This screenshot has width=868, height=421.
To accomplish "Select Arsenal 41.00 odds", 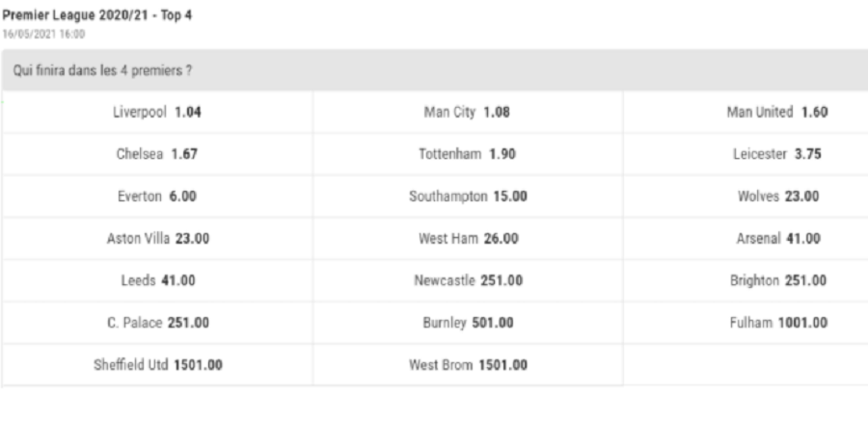I will pos(777,238).
